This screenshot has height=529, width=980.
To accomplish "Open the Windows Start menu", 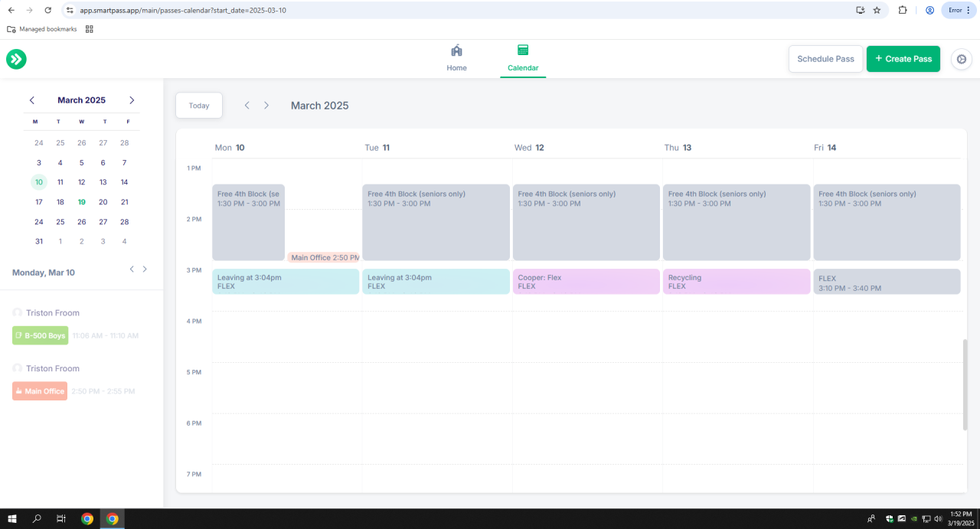I will (x=12, y=518).
